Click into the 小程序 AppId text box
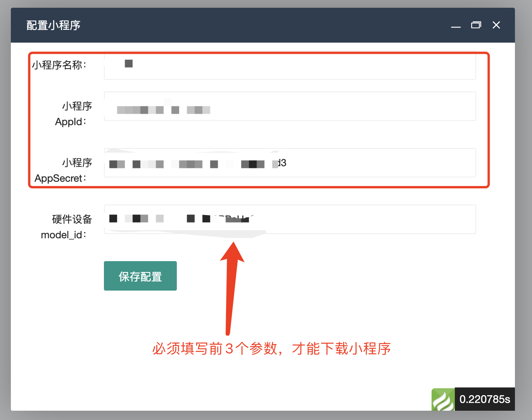 [330, 107]
